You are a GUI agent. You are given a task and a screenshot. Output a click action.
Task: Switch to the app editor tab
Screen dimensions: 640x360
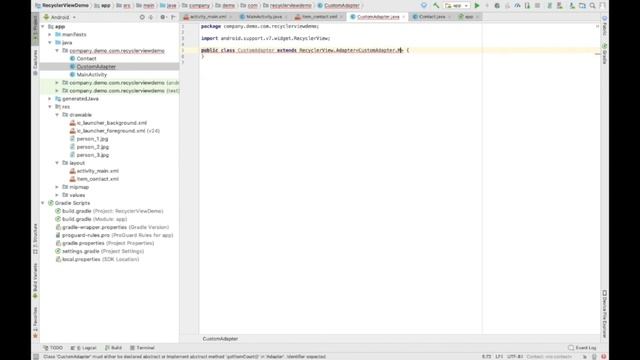(469, 17)
